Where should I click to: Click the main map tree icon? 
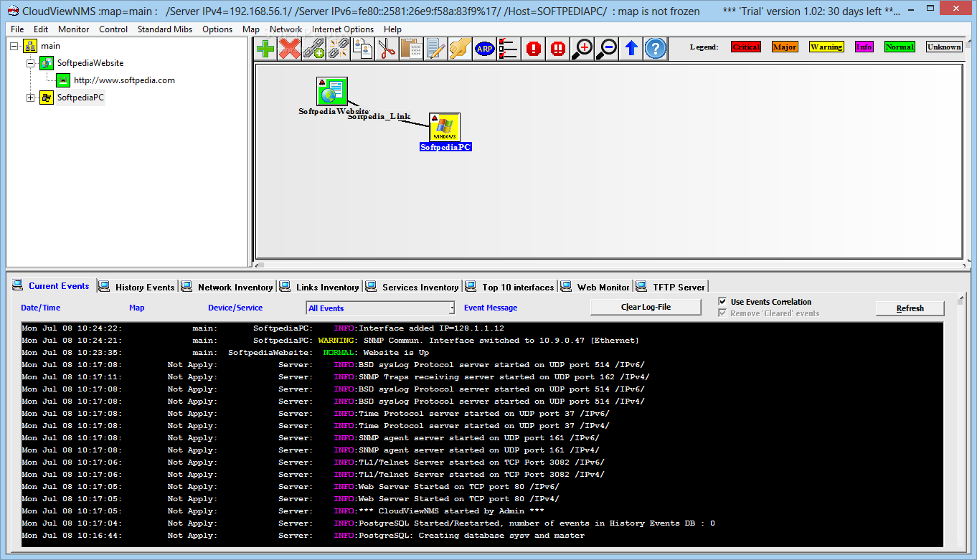click(x=30, y=46)
